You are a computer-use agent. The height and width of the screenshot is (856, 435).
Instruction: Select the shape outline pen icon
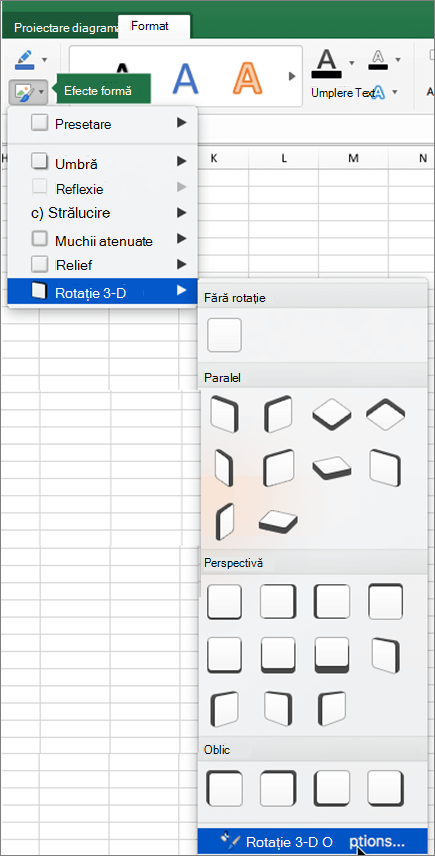[25, 59]
